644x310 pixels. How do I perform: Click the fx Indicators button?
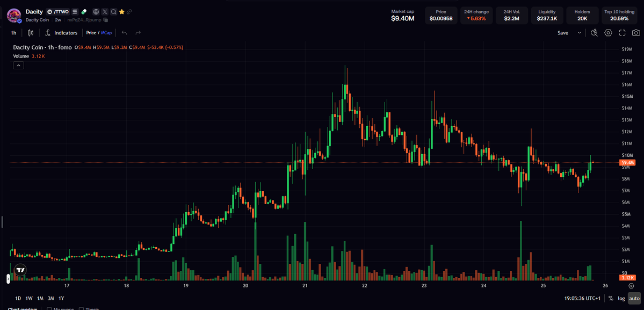coord(61,33)
